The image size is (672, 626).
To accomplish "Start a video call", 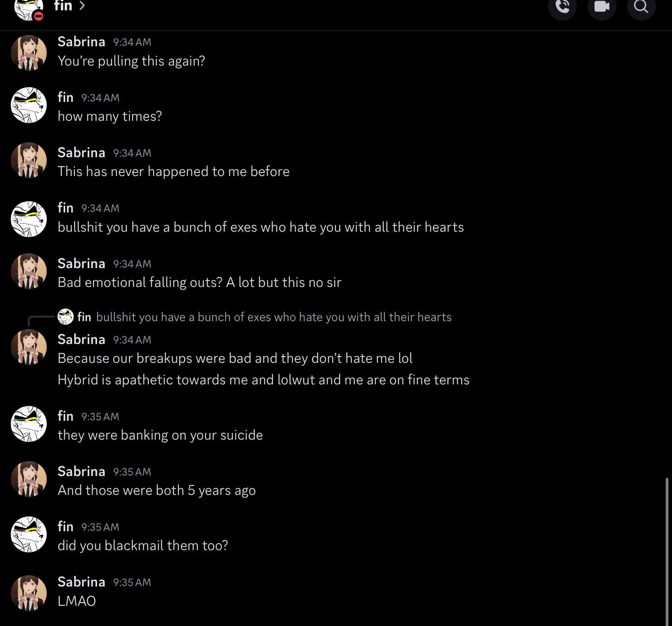I will 601,7.
